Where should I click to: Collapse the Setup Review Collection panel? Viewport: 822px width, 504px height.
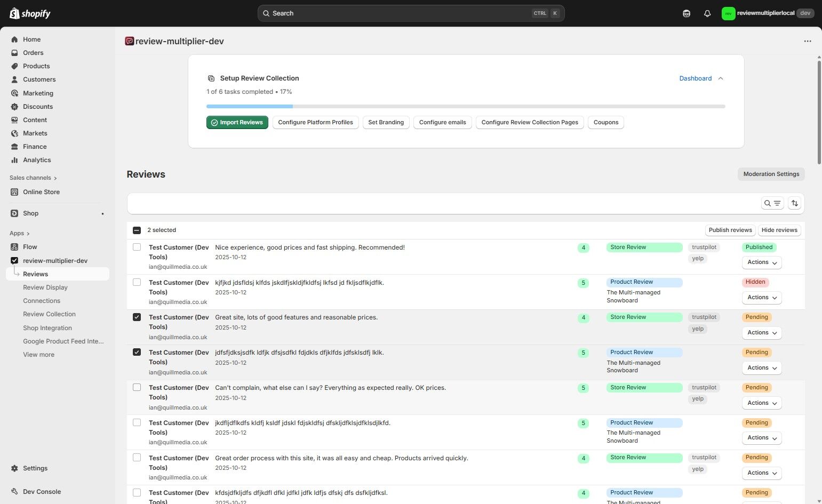click(720, 78)
